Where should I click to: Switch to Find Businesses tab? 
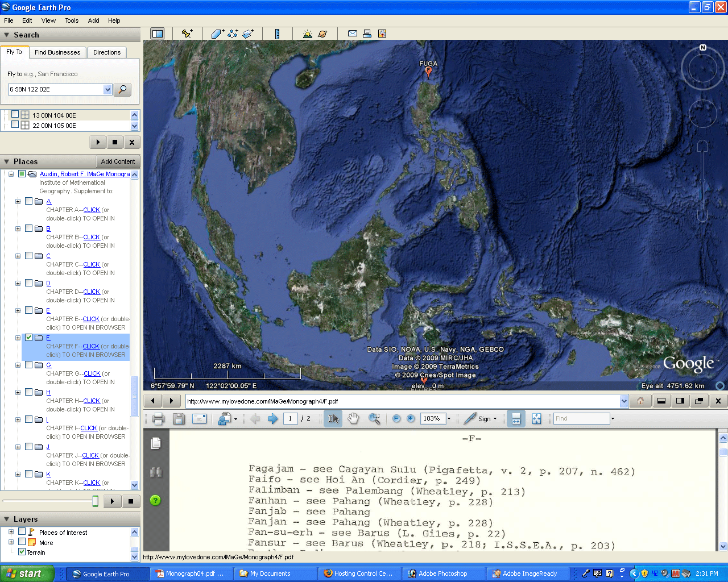pyautogui.click(x=57, y=52)
